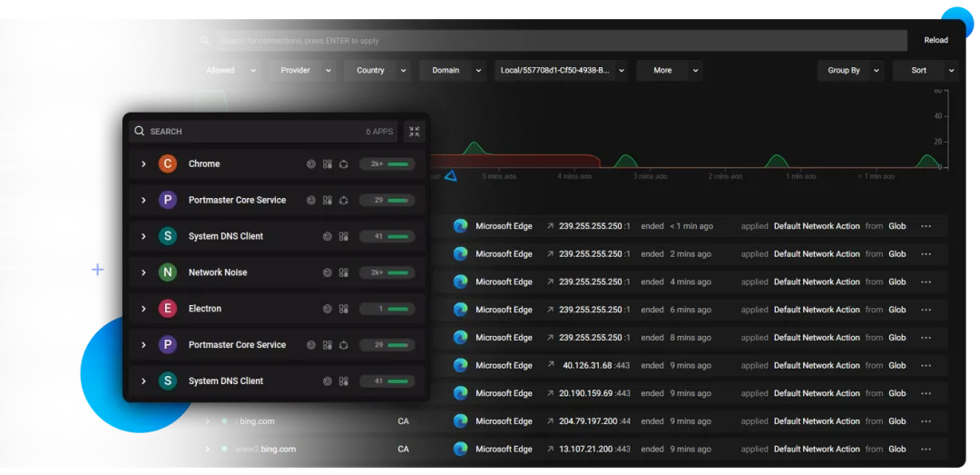Click the circular radar icon in Network Noise row
This screenshot has width=980, height=475.
point(327,272)
